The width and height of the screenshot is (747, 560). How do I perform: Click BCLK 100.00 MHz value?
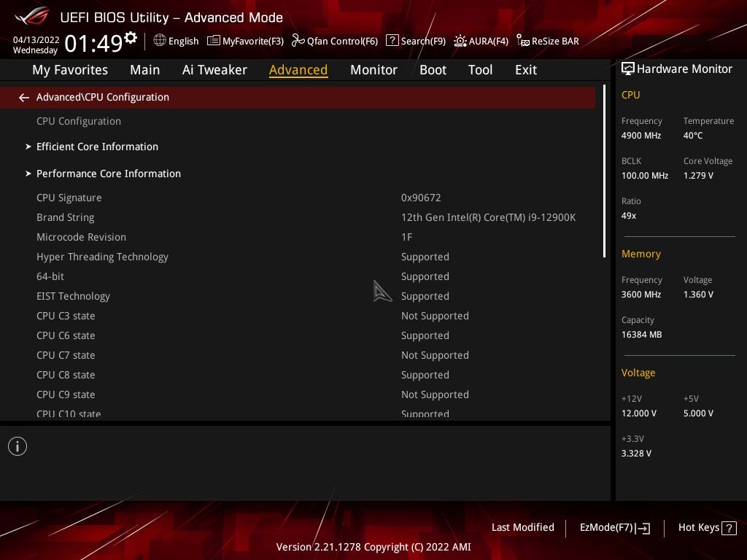645,176
